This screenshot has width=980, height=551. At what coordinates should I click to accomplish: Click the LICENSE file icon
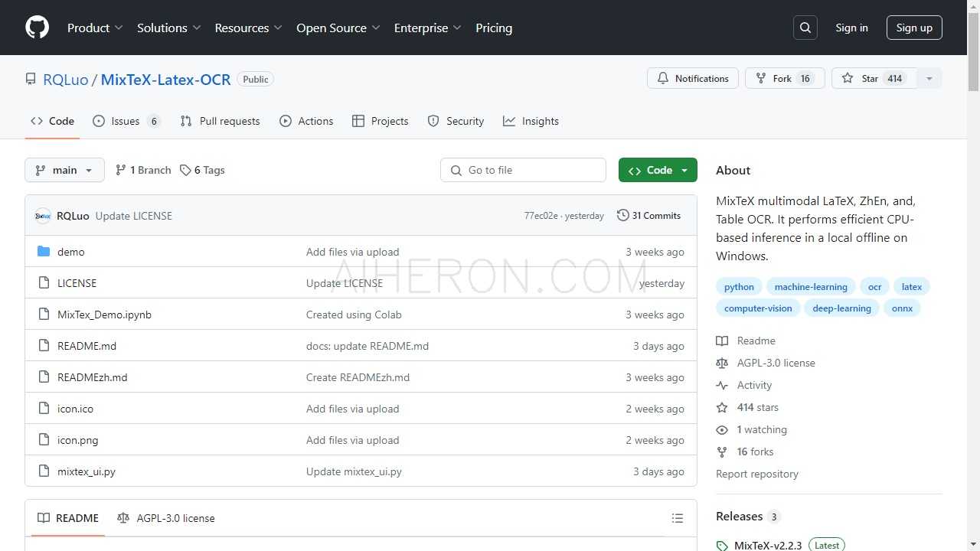tap(44, 283)
